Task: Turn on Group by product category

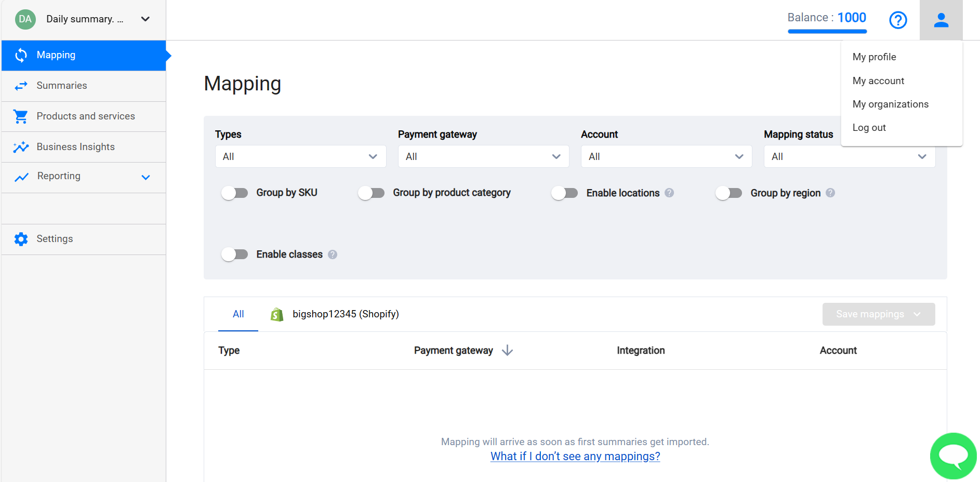Action: [x=371, y=192]
